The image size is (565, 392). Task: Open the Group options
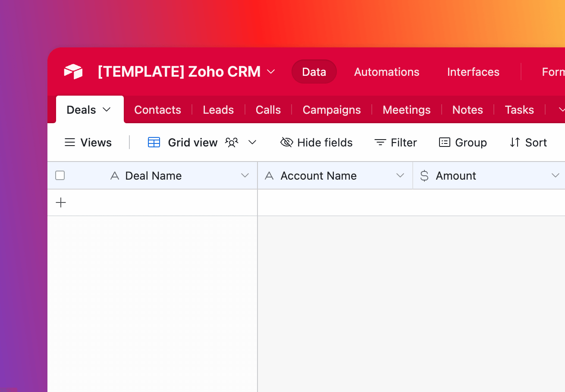pyautogui.click(x=463, y=143)
